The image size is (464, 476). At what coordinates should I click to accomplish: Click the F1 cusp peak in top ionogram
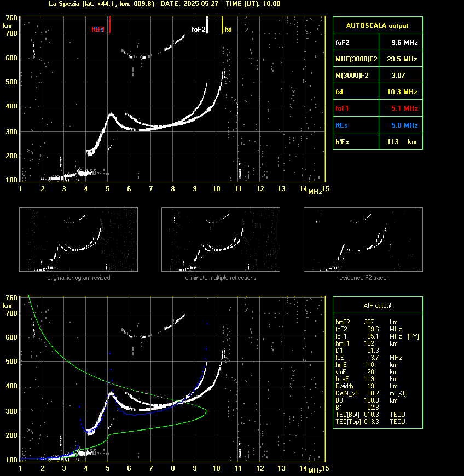[111, 114]
